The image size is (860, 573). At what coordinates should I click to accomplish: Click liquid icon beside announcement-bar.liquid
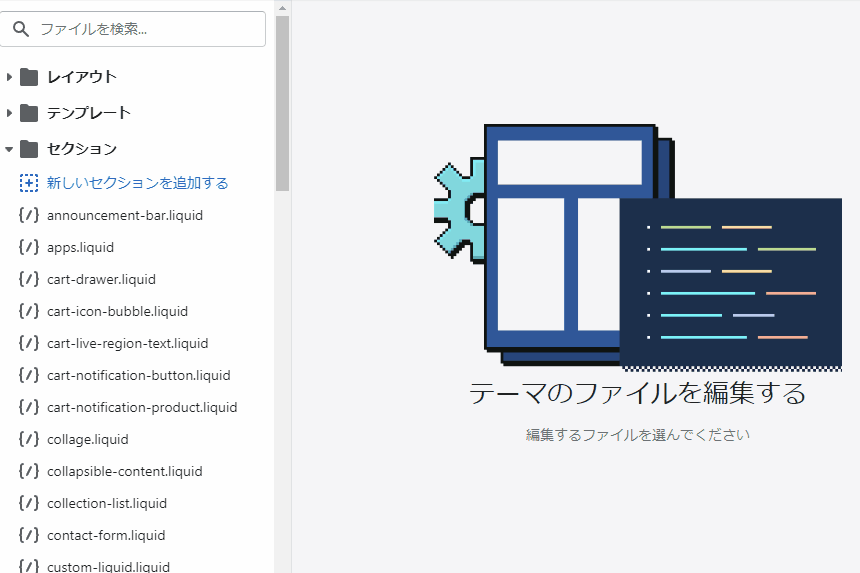29,215
